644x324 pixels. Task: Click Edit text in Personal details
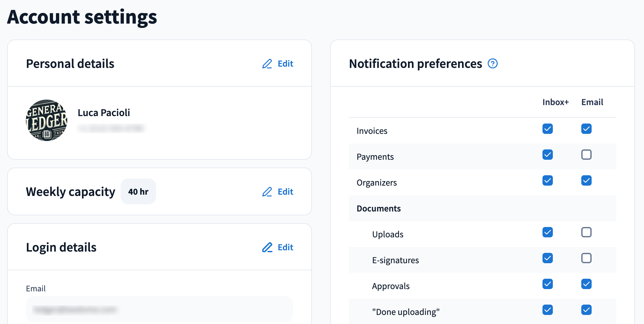click(285, 64)
